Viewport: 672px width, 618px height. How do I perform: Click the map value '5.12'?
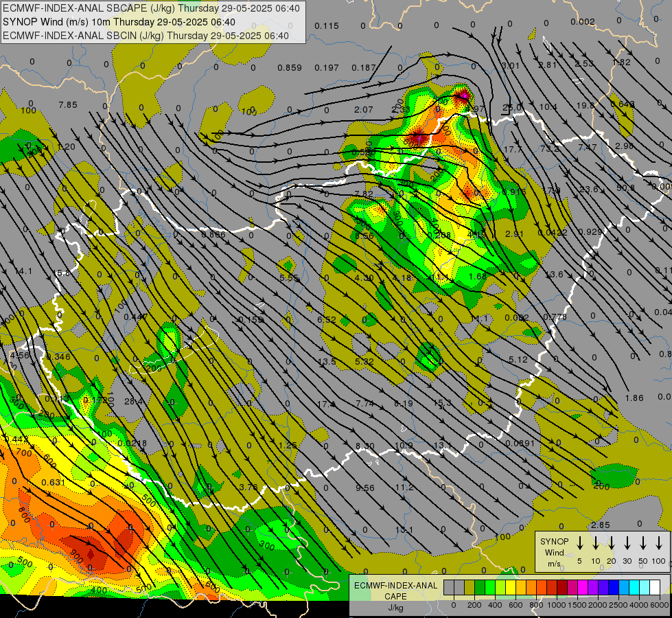tap(518, 359)
